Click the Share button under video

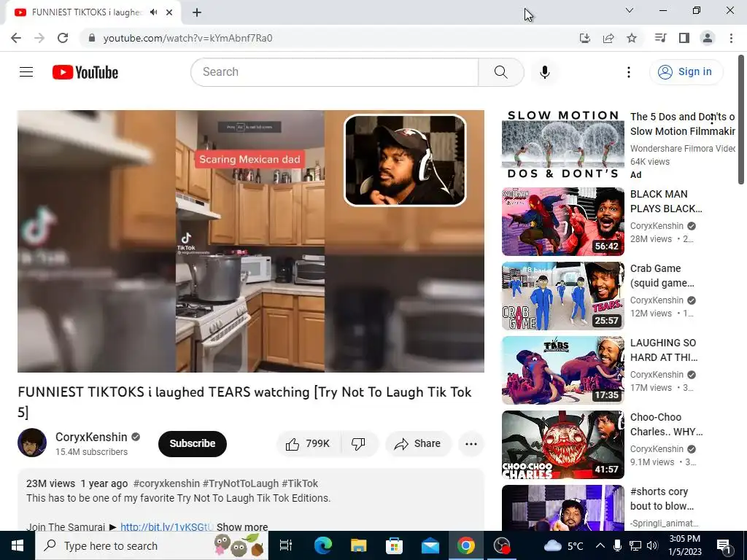pyautogui.click(x=418, y=444)
